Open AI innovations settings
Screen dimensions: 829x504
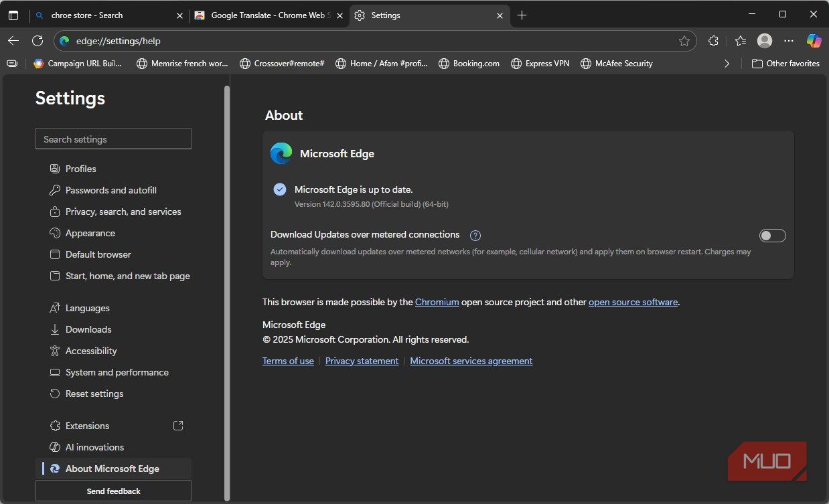[113, 447]
